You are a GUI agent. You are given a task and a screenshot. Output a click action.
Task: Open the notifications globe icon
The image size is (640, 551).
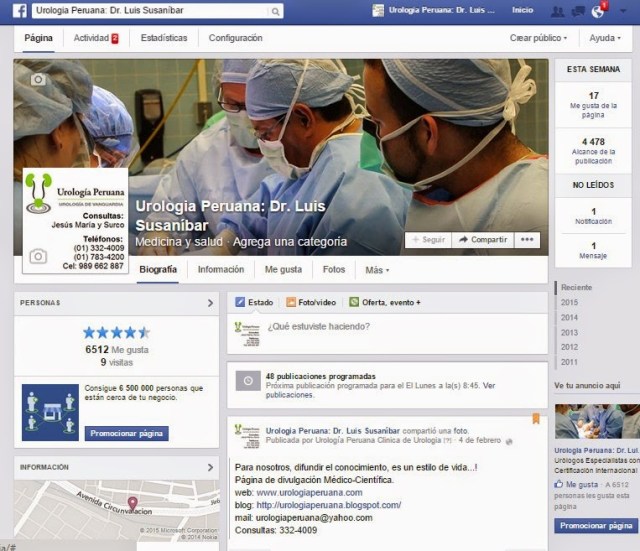pyautogui.click(x=598, y=11)
